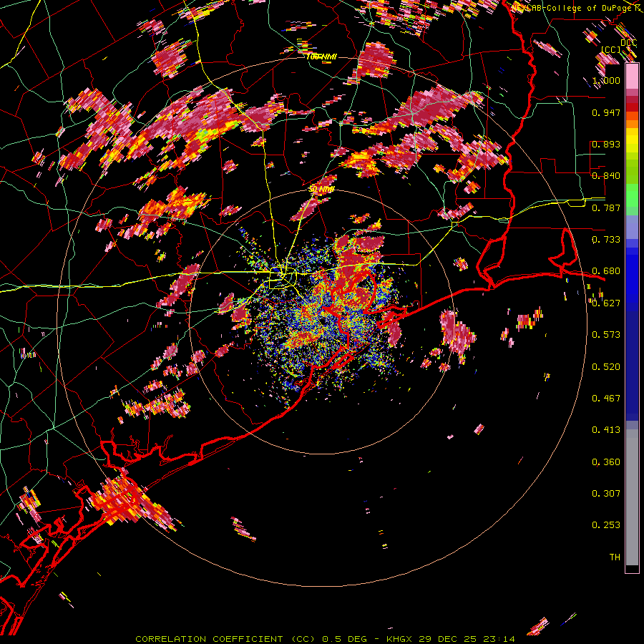
Task: Click the 0.680 scale label
Action: coord(606,271)
